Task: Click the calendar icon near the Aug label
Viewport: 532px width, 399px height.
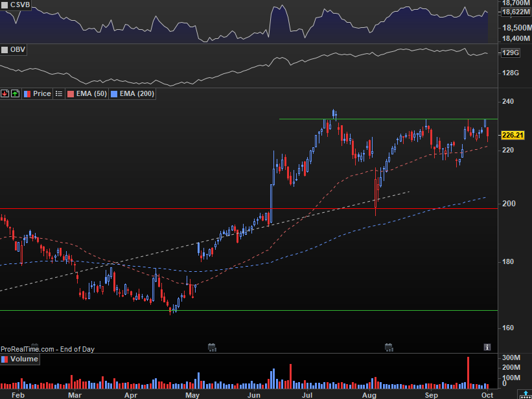Action: coord(389,346)
